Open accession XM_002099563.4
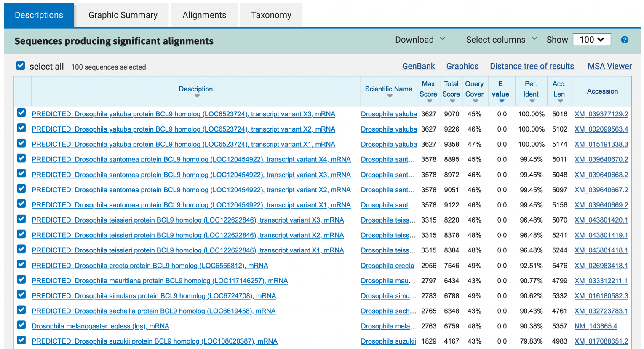 601,129
